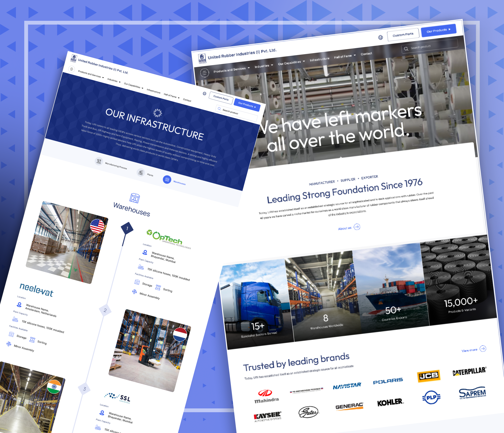The height and width of the screenshot is (433, 504).
Task: Click the Minor Assembly icon under neelevat
Action: coord(9,344)
